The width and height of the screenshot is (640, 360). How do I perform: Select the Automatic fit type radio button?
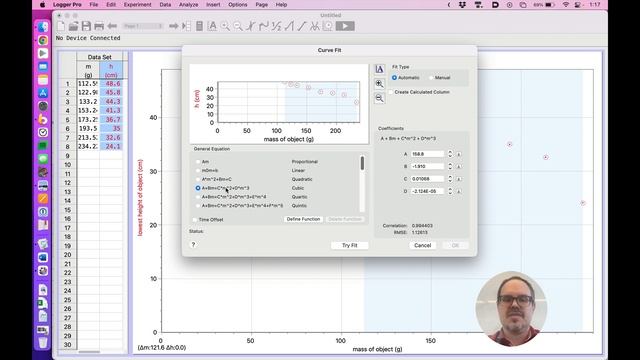[394, 78]
